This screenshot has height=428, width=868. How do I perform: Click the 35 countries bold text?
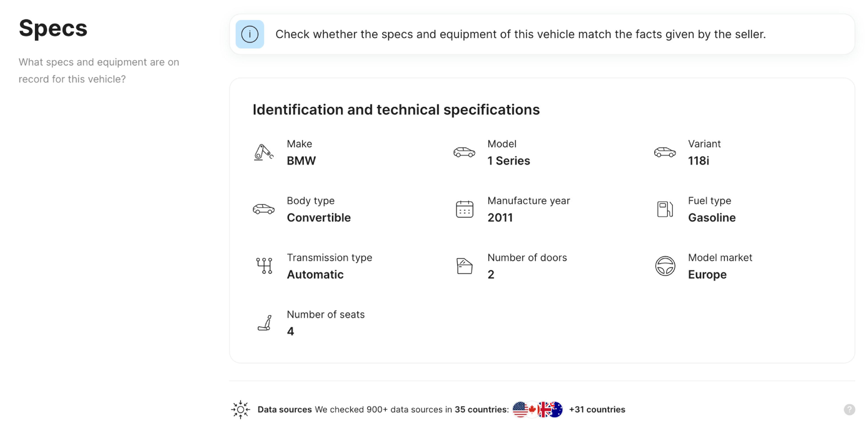coord(481,409)
